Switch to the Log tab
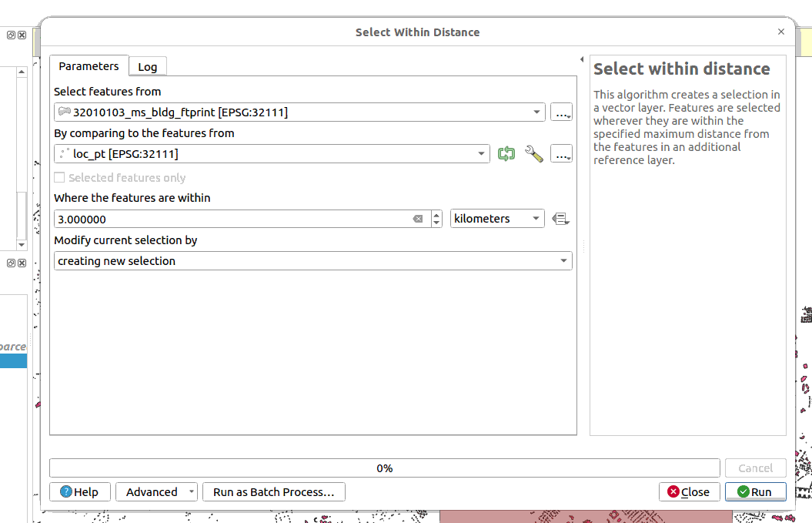Viewport: 812px width, 523px height. (147, 67)
